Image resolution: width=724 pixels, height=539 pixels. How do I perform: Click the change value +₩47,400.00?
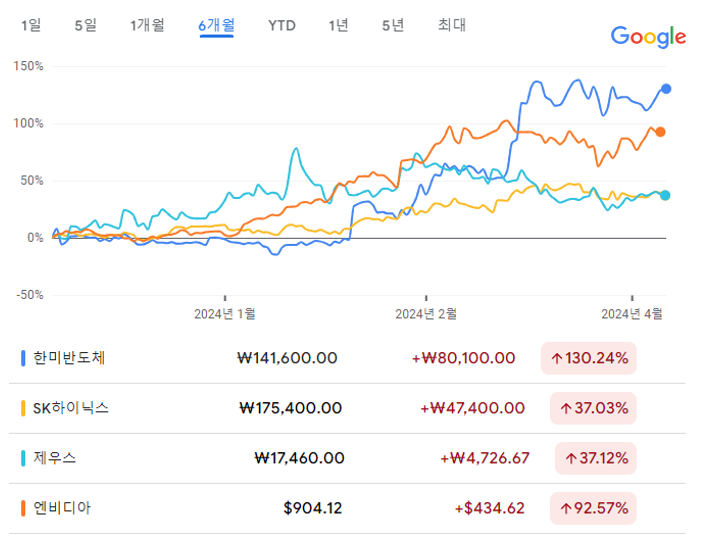[x=472, y=408]
